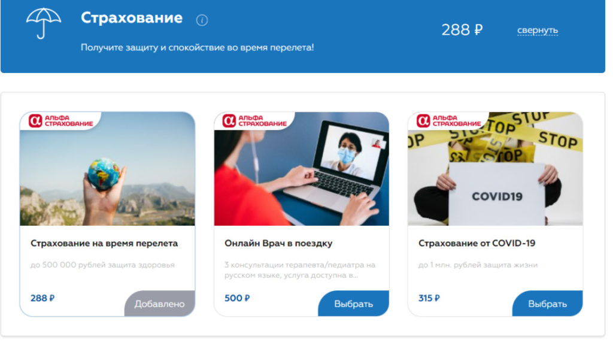Click the 288 ₽ total in the header
Screen dimensions: 613x364
[x=462, y=30]
